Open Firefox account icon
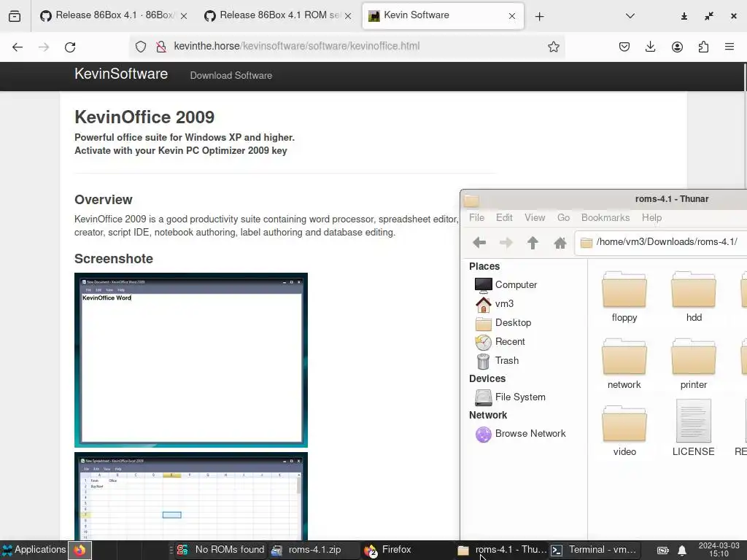 [677, 47]
